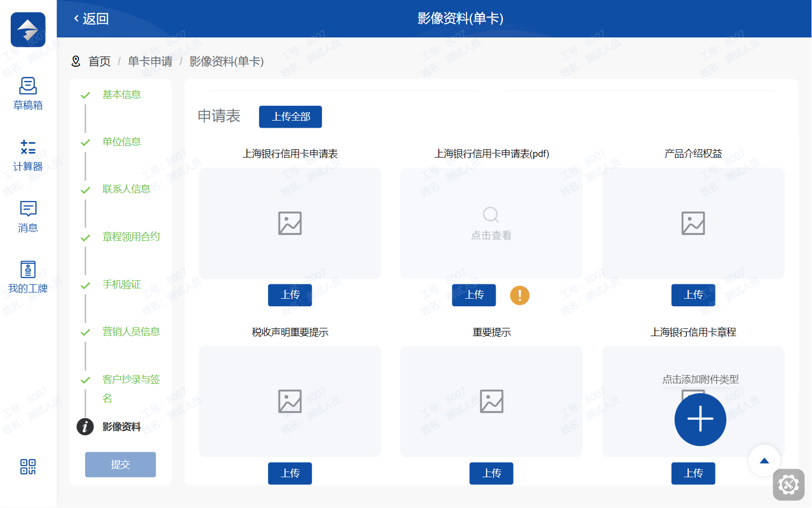
Task: Select the 单位信息 step
Action: [x=121, y=142]
